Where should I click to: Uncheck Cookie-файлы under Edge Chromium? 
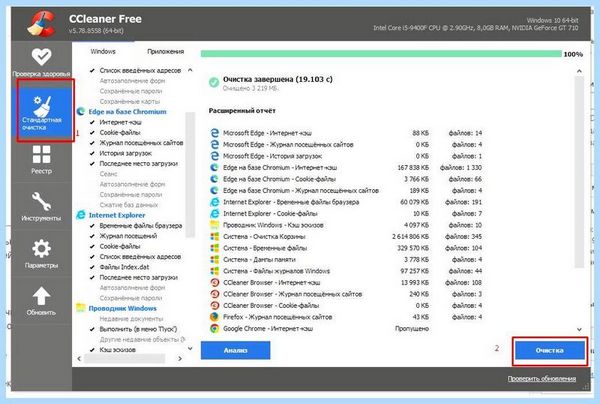pyautogui.click(x=92, y=133)
